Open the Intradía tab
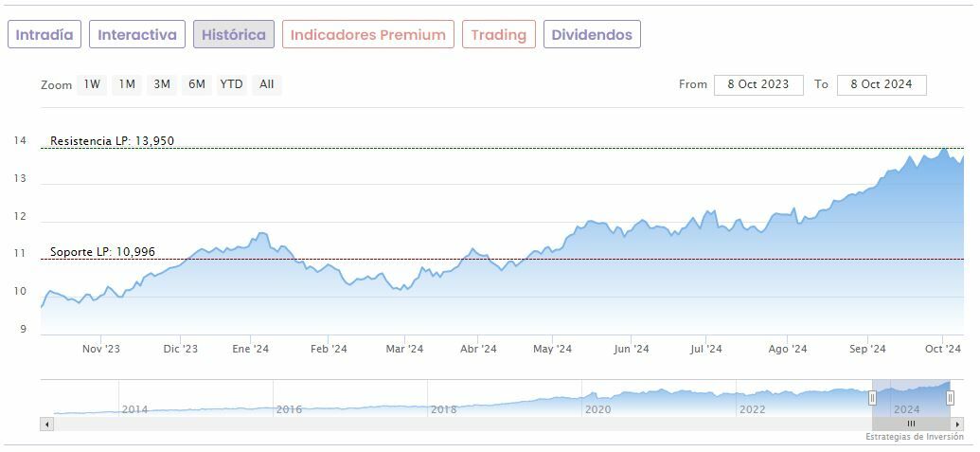Viewport: 980px width, 452px height. (x=45, y=35)
